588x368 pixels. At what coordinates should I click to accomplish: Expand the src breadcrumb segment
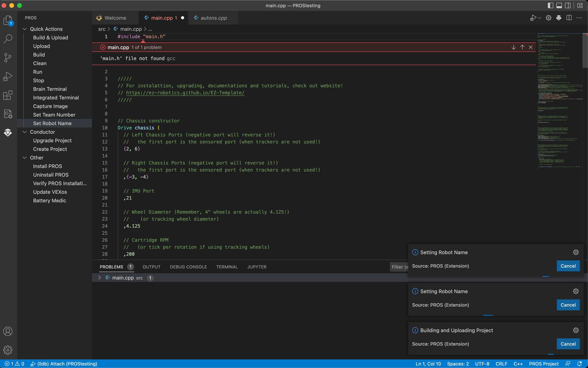[x=102, y=29]
